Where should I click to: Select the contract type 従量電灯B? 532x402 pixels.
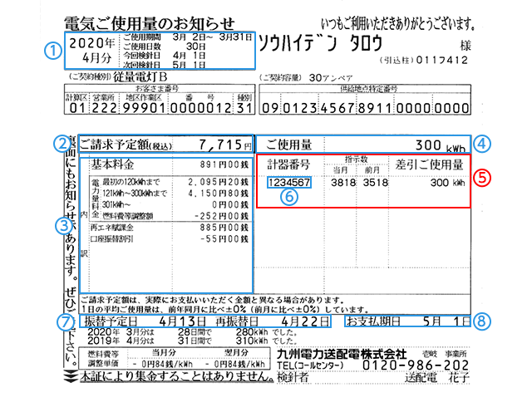(140, 77)
